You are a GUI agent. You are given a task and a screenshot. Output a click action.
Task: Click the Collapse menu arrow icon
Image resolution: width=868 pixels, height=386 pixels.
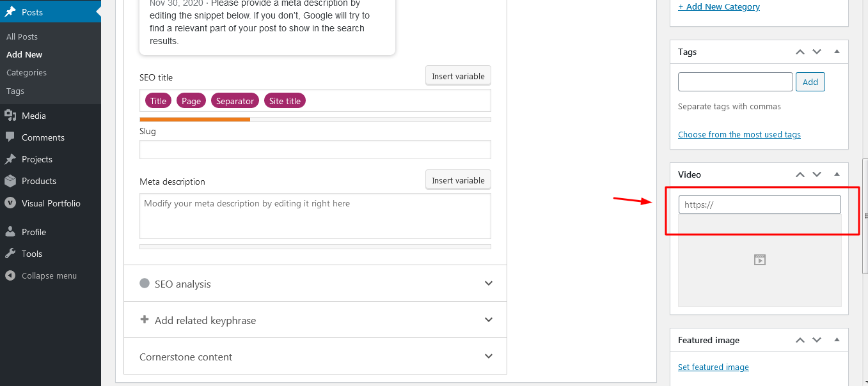pyautogui.click(x=10, y=276)
